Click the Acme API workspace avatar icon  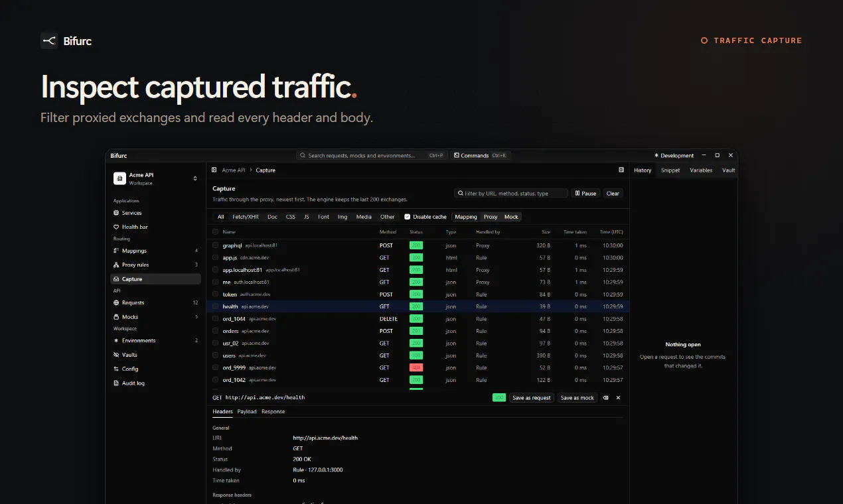click(119, 178)
